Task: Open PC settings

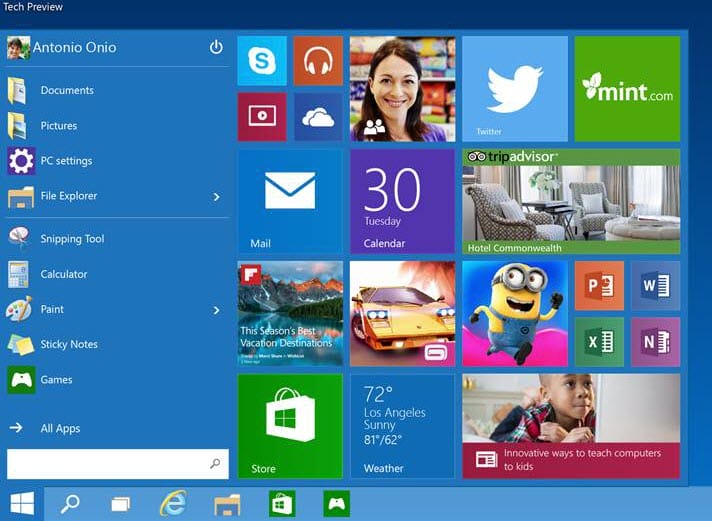Action: pyautogui.click(x=66, y=161)
